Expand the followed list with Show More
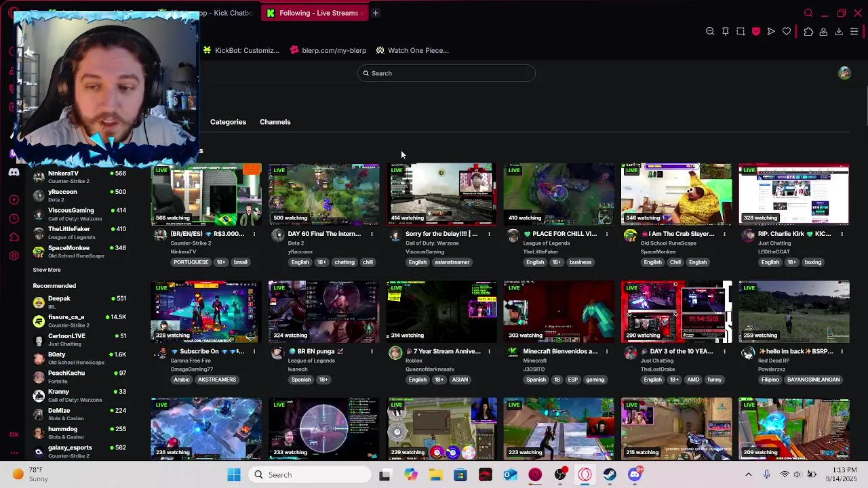This screenshot has width=868, height=488. (x=47, y=270)
